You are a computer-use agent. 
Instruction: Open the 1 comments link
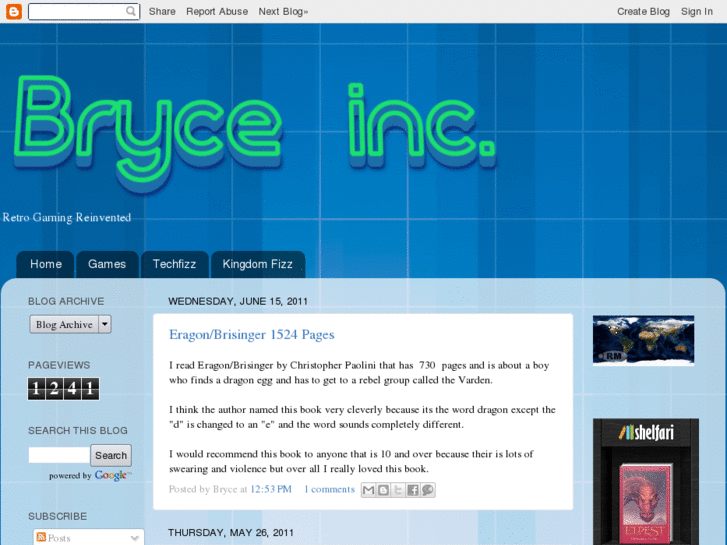329,489
